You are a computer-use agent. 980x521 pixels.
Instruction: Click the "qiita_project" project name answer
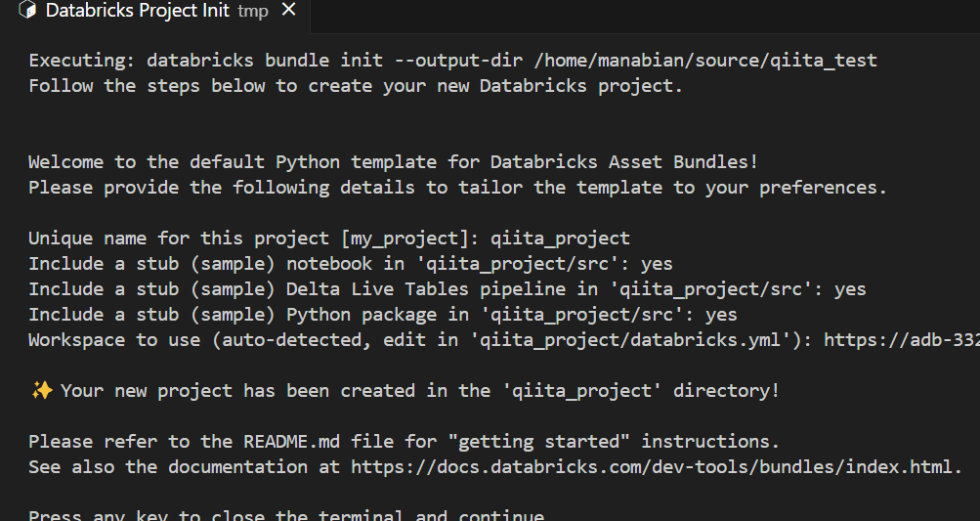(x=560, y=239)
